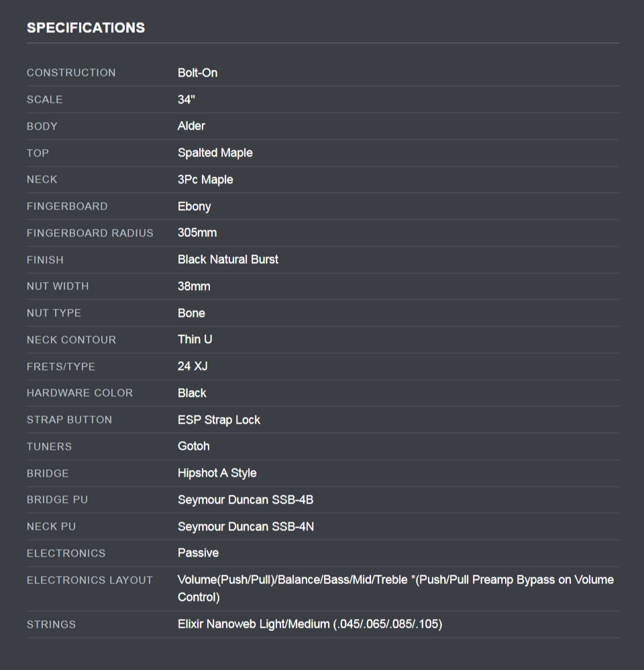Click the Gotoh tuners value
This screenshot has width=644, height=670.
coord(193,446)
